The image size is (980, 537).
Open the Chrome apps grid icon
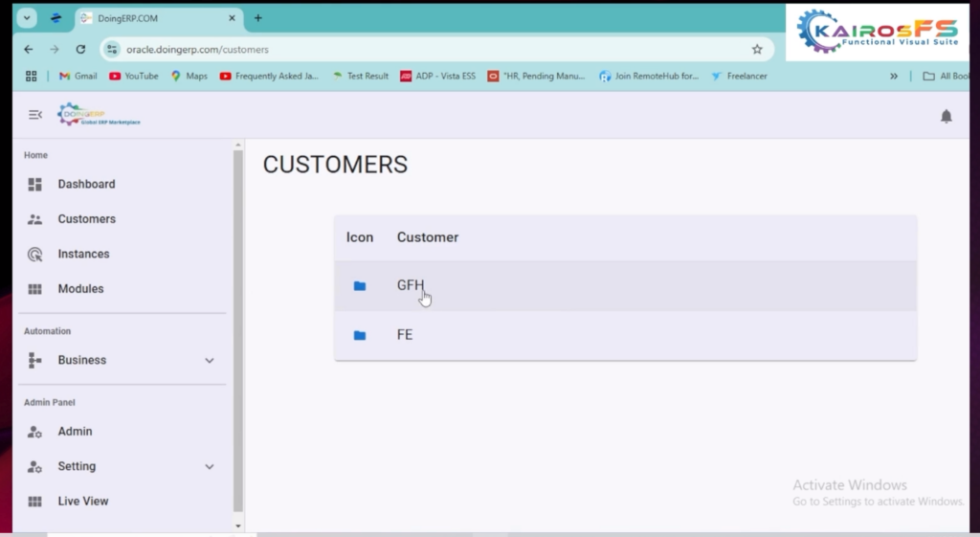[x=31, y=76]
